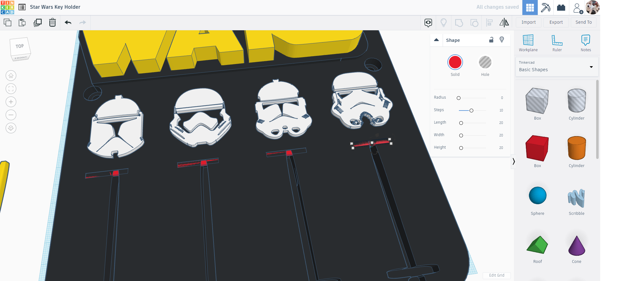
Task: Click the Copy toolbar icon
Action: 8,22
